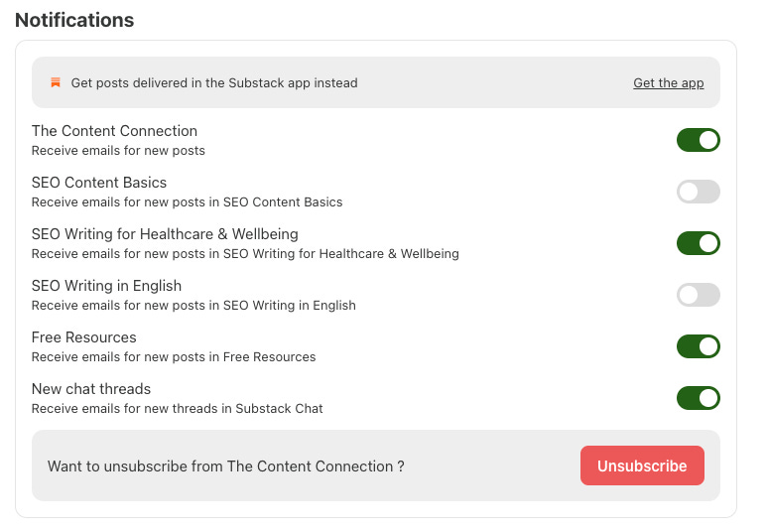The height and width of the screenshot is (532, 768).
Task: Click 'SEO Writing for Healthcare & Wellbeing' title
Action: pos(165,234)
